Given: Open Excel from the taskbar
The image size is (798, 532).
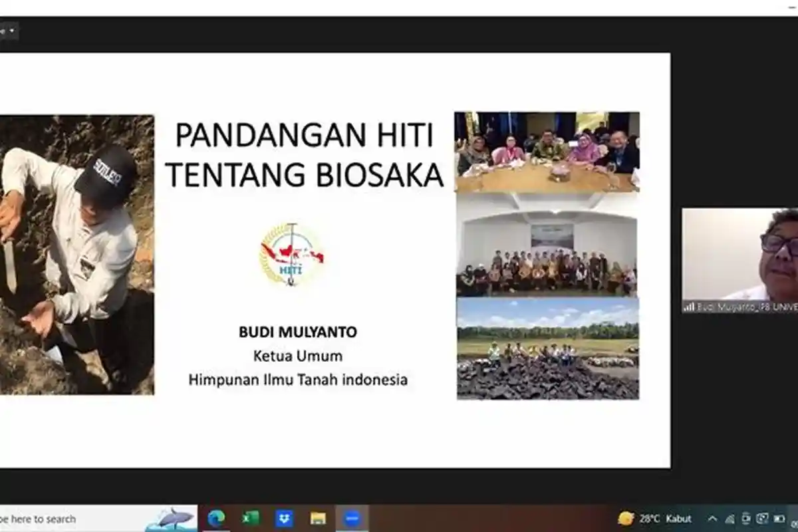Looking at the screenshot, I should tap(249, 518).
